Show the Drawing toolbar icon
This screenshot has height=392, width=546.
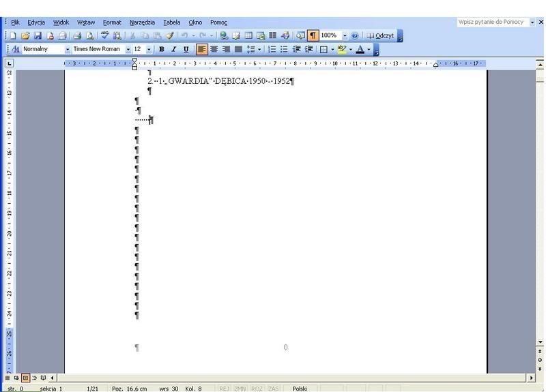285,35
